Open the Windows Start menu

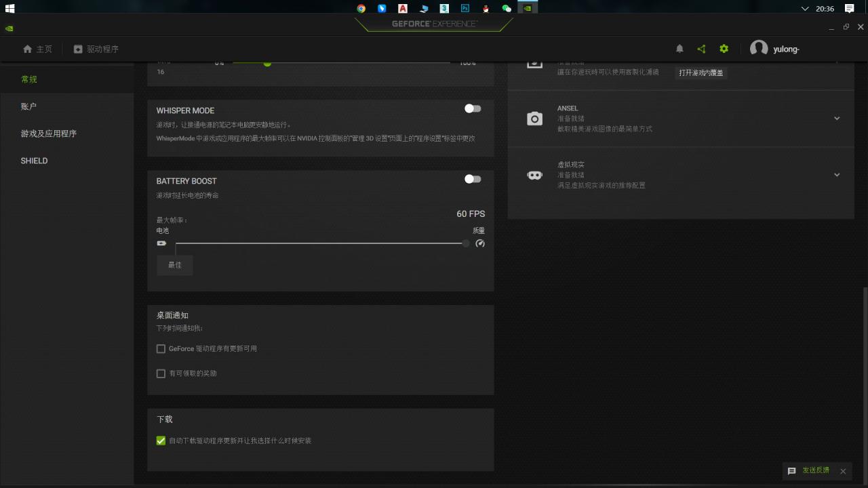tap(10, 8)
